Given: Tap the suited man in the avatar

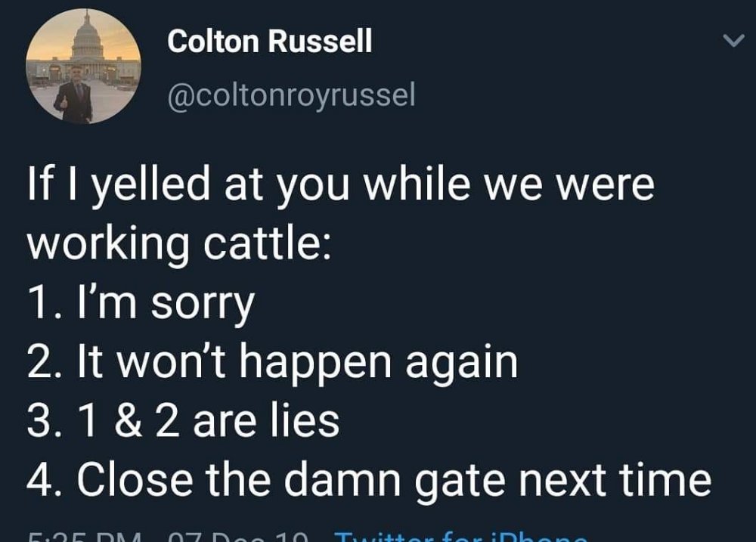Looking at the screenshot, I should coord(74,94).
